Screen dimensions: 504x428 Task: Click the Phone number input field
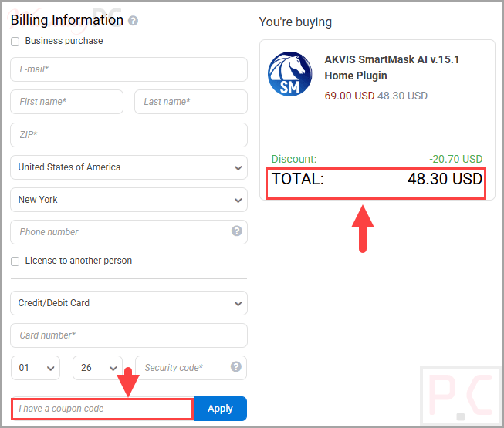[129, 232]
